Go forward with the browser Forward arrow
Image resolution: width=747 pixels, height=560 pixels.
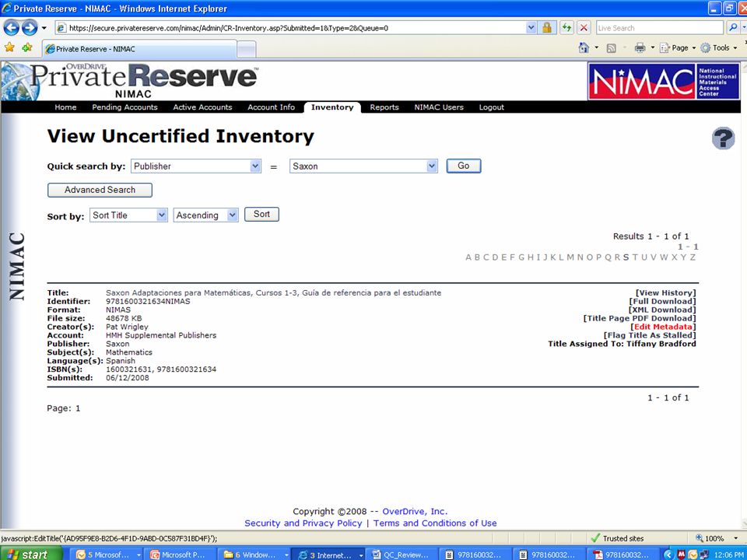click(30, 28)
